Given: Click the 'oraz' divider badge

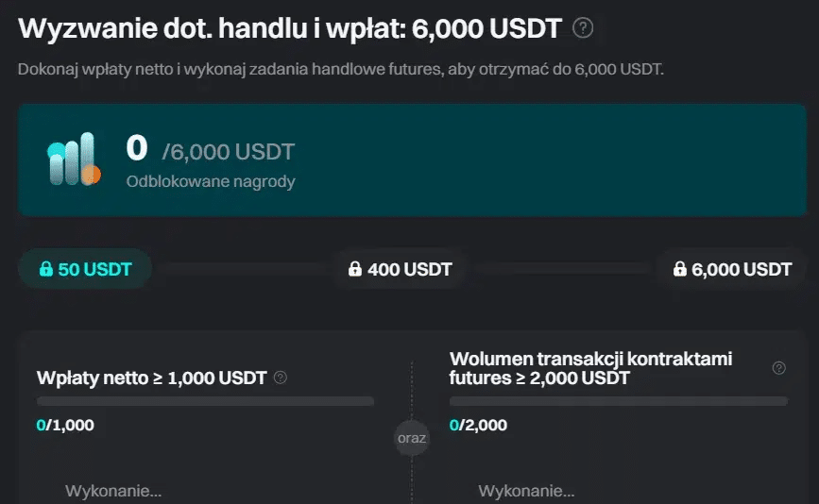Looking at the screenshot, I should (x=412, y=438).
